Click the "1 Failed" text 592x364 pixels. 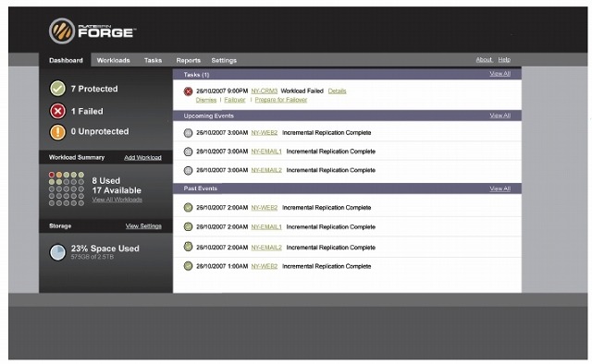(87, 111)
